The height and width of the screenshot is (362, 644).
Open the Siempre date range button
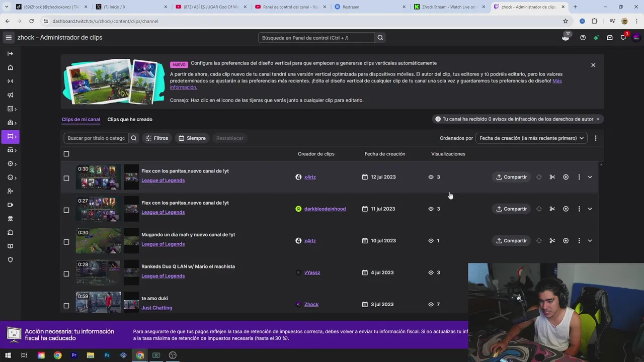[192, 138]
